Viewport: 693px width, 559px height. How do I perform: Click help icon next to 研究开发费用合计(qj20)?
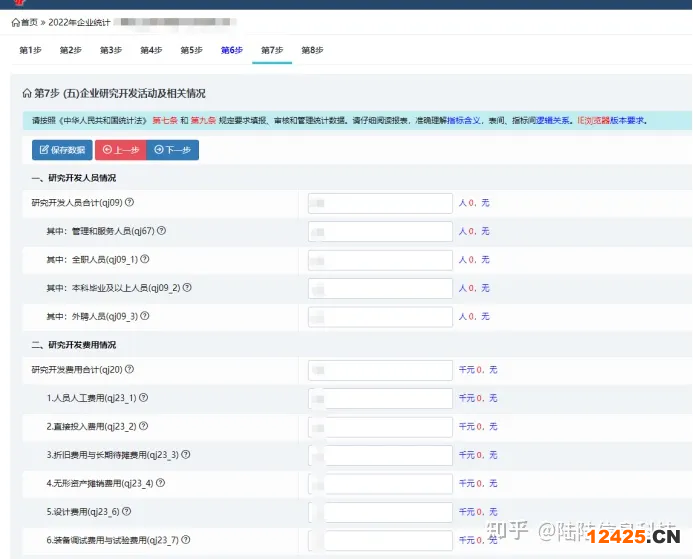click(x=129, y=369)
